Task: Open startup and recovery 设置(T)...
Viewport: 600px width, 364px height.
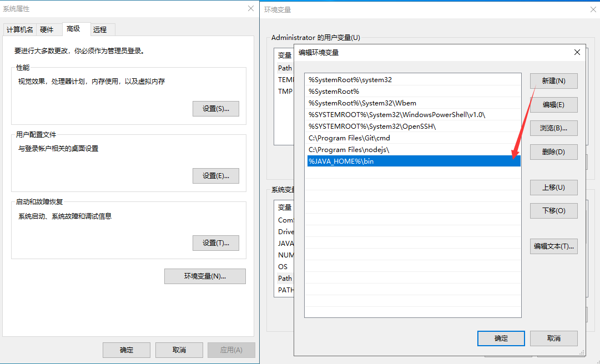Action: tap(215, 243)
